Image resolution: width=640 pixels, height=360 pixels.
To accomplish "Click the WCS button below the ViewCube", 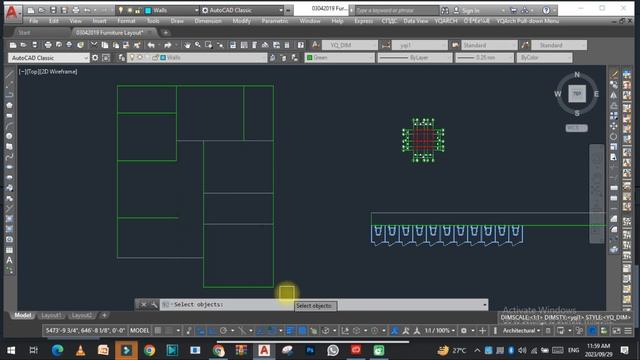I will [x=576, y=128].
